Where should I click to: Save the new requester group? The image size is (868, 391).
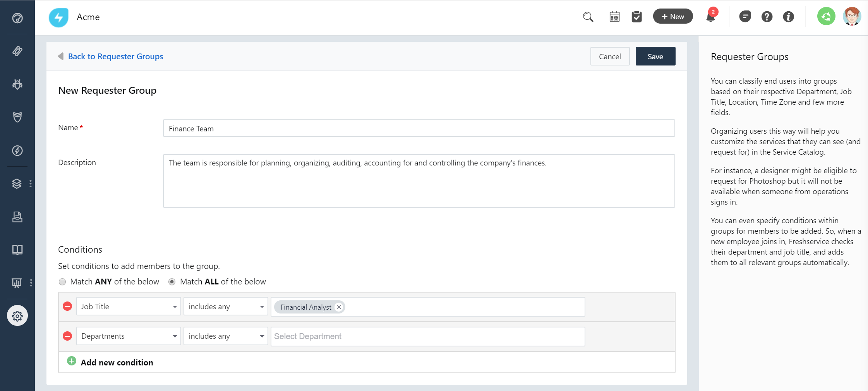[655, 56]
